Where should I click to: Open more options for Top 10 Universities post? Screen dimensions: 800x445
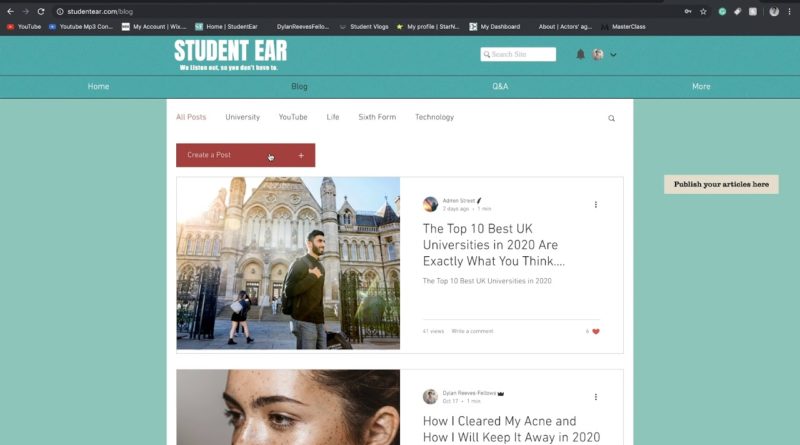(x=595, y=205)
